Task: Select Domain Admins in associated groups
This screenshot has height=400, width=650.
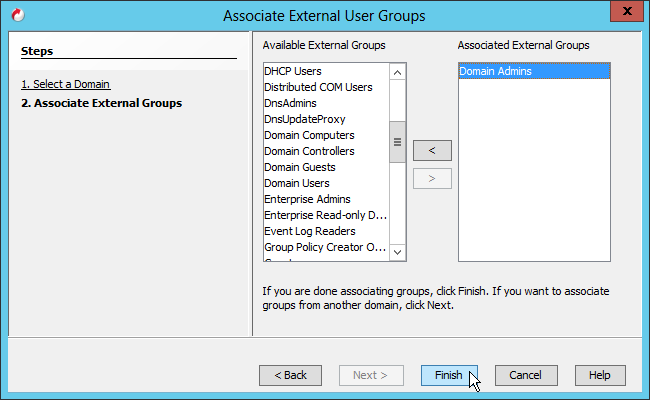Action: coord(496,71)
